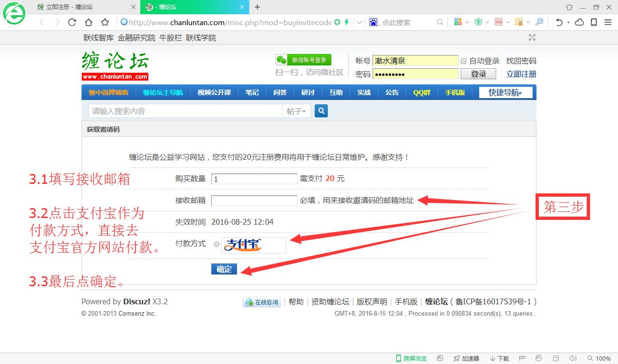
Task: Expand the undo history dropdown arrow
Action: (x=567, y=22)
